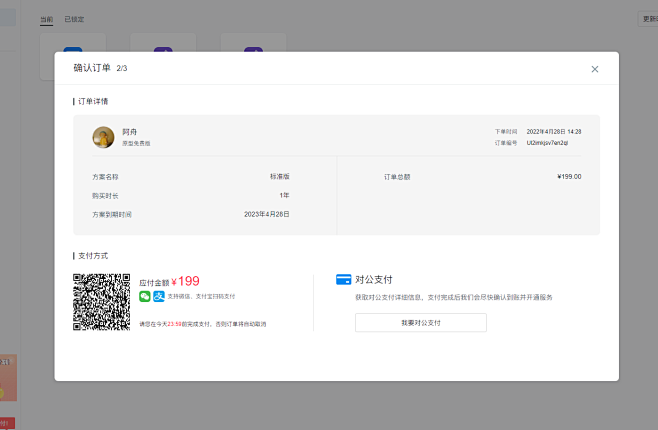Close the 确认订单 dialog with the X icon
658x430 pixels.
pos(595,69)
